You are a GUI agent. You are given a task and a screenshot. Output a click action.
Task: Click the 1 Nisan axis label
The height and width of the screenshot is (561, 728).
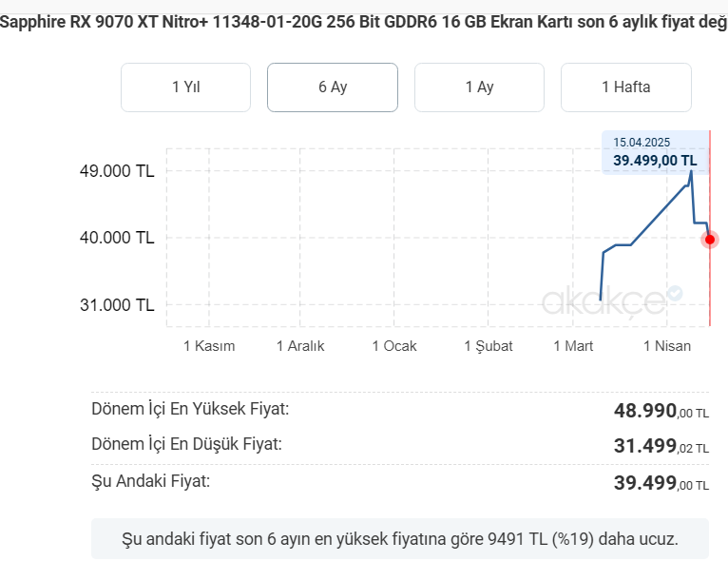point(667,346)
